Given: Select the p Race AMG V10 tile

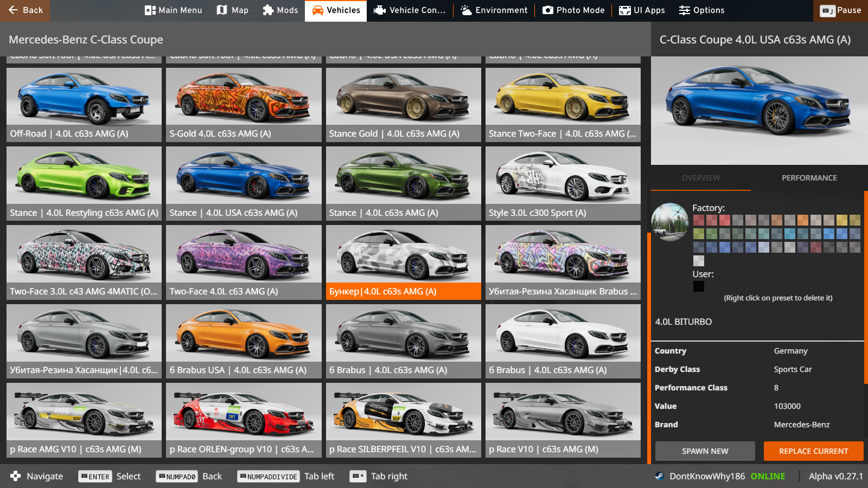Looking at the screenshot, I should pyautogui.click(x=84, y=420).
